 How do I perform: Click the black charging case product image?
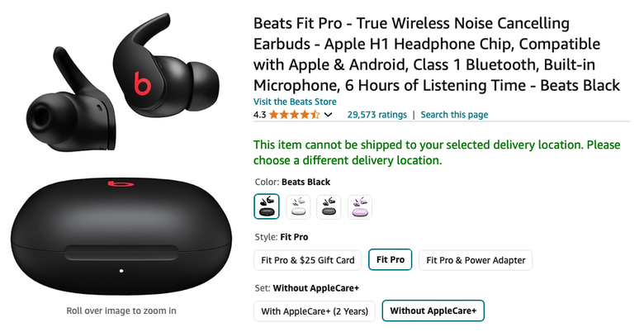coord(121,238)
